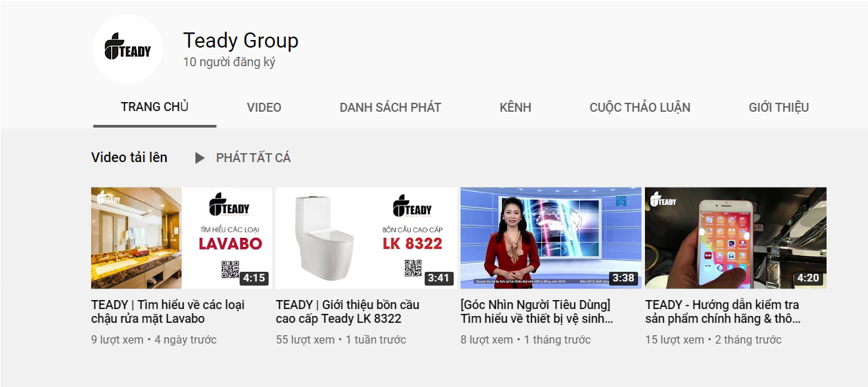Select the TRANG CHỦ tab

[x=155, y=107]
